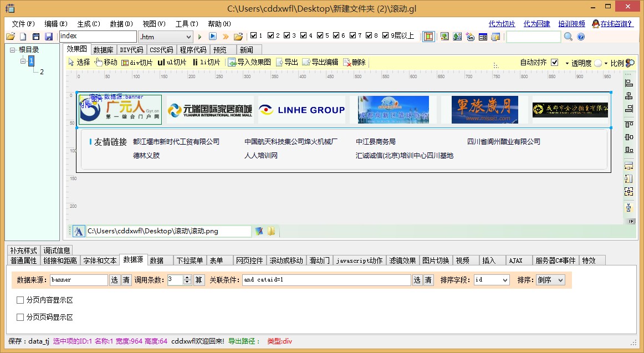Open the .htm file extension dropdown
Image resolution: width=644 pixels, height=353 pixels.
click(188, 37)
